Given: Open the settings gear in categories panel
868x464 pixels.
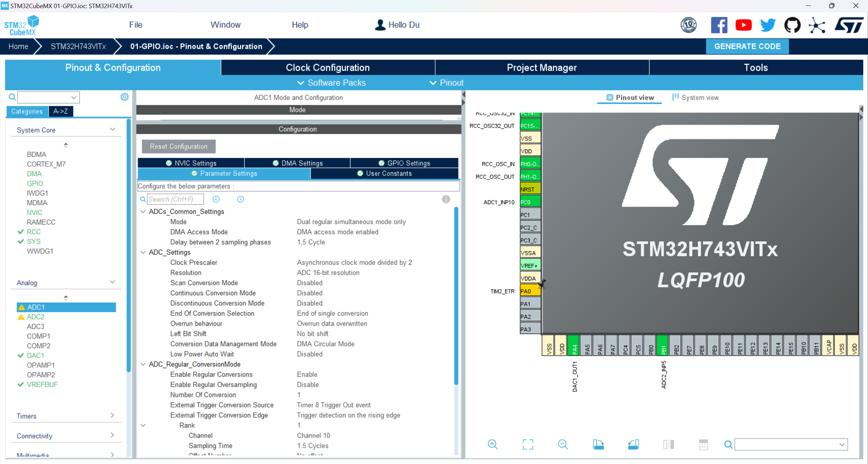Looking at the screenshot, I should [124, 97].
